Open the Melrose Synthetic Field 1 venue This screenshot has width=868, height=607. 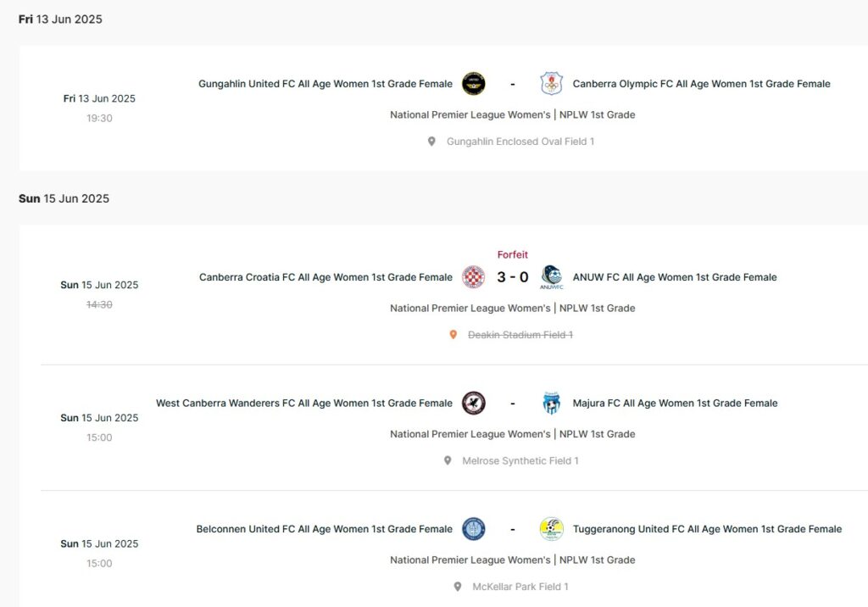[x=520, y=461]
